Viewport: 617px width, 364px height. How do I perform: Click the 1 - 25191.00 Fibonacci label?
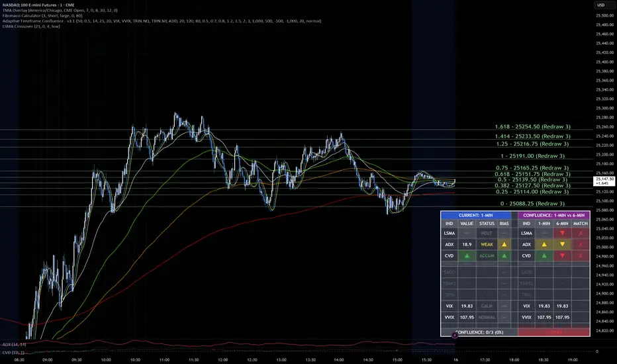point(532,156)
